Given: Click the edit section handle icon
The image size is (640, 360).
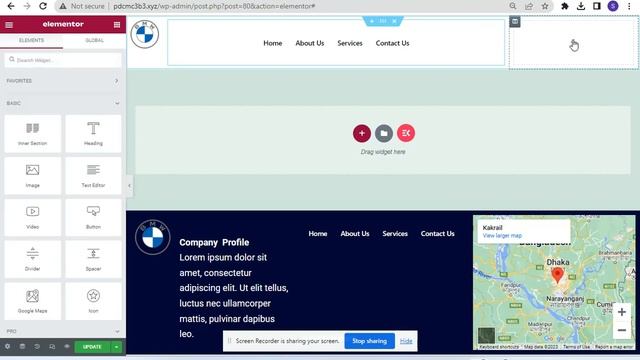Looking at the screenshot, I should pyautogui.click(x=383, y=21).
